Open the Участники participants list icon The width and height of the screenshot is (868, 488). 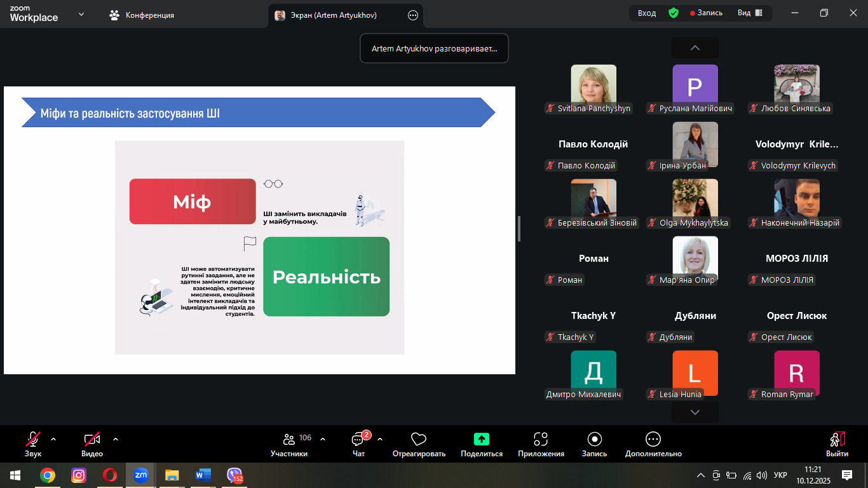coord(289,439)
